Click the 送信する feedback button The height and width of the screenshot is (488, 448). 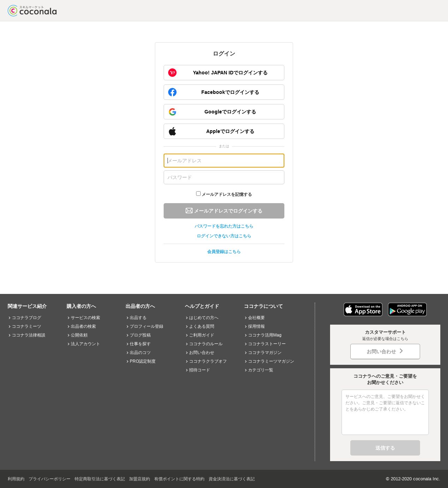pos(385,448)
